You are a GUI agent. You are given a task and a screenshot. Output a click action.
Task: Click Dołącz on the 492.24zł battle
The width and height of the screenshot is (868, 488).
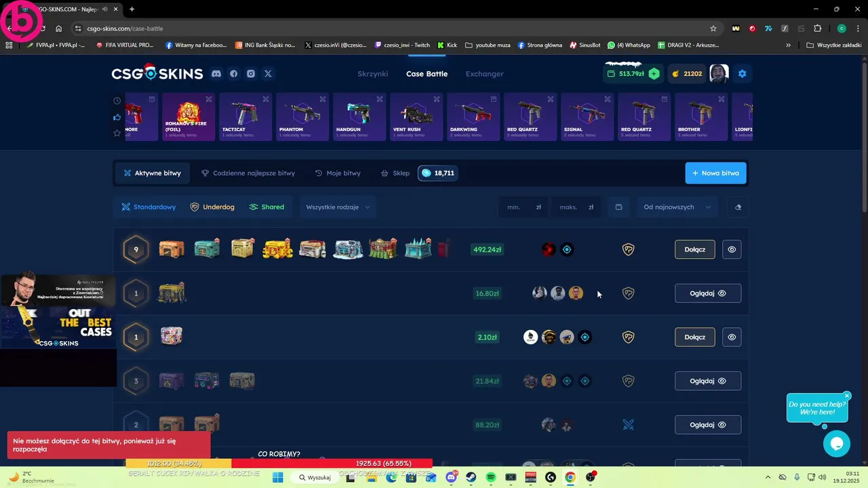pyautogui.click(x=694, y=249)
